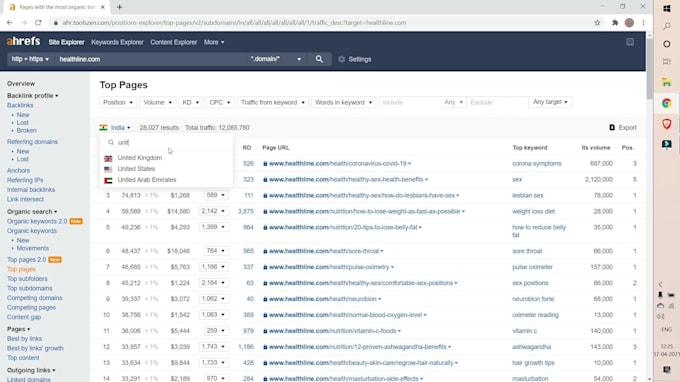Screen dimensions: 680x382
Task: Open Traffic from keyword dropdown
Action: [x=273, y=102]
